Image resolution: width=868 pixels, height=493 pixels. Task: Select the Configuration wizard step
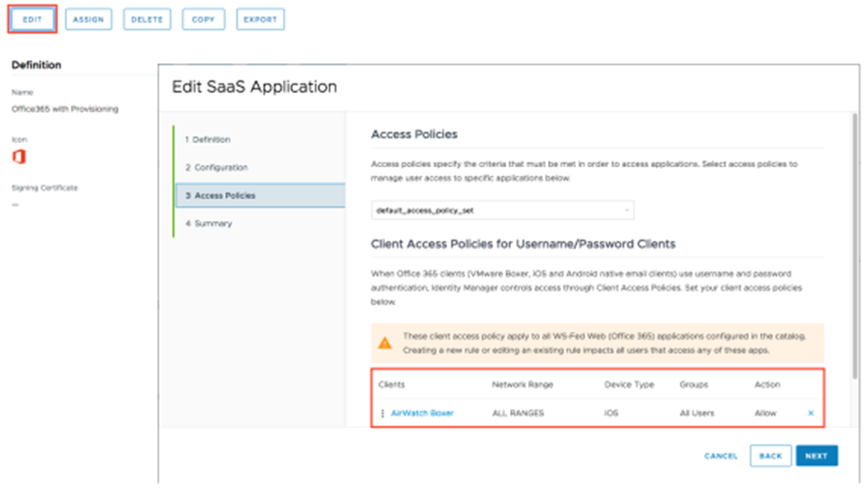pyautogui.click(x=220, y=168)
